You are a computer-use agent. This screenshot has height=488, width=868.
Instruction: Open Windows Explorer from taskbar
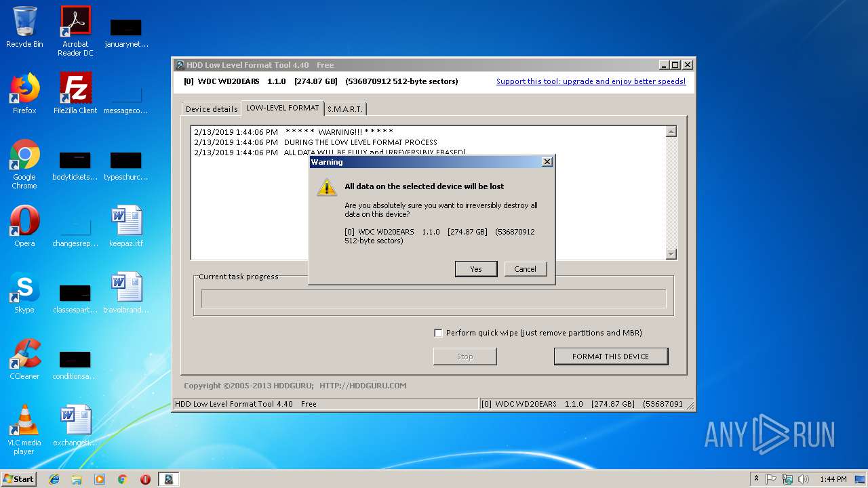tap(77, 479)
